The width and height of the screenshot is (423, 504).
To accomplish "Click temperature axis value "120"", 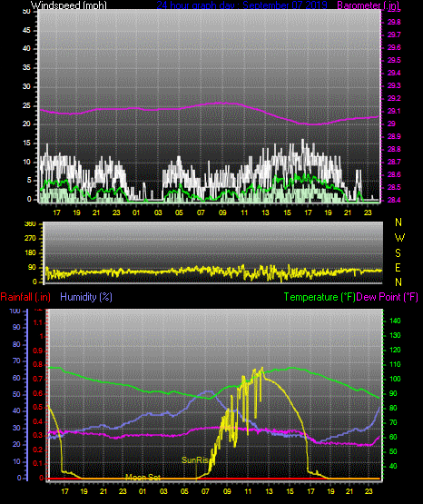I will point(395,350).
